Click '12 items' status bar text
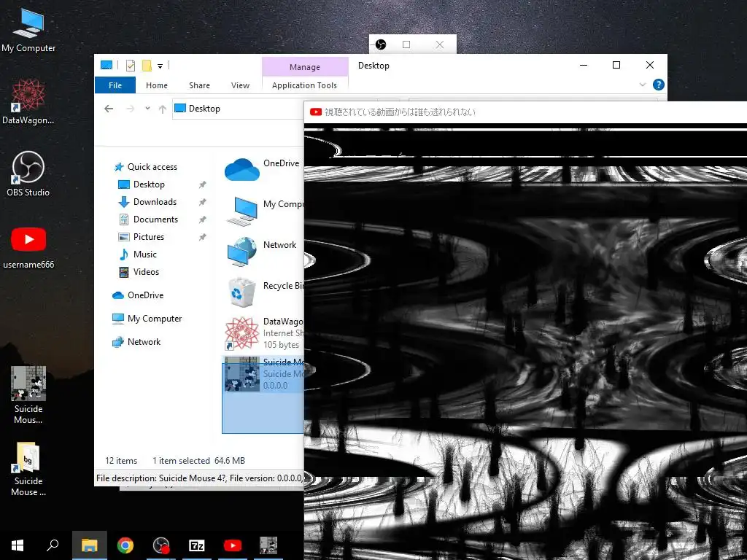The image size is (747, 560). 121,461
